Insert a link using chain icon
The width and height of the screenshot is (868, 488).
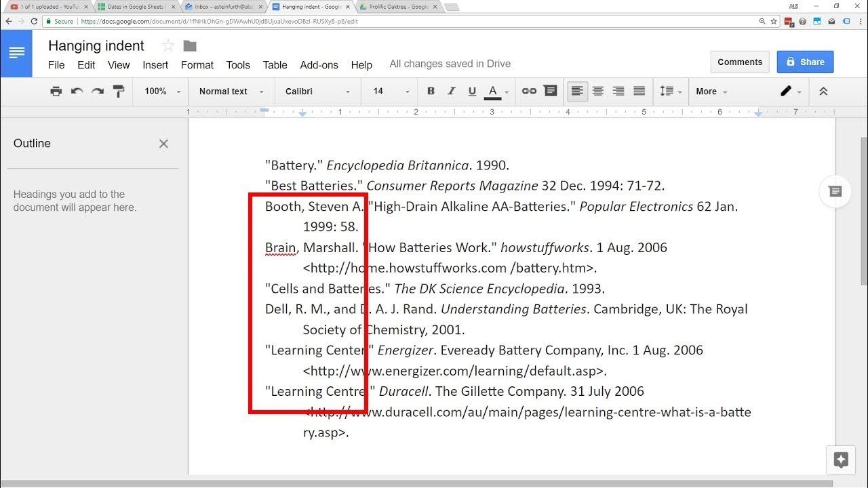click(529, 91)
